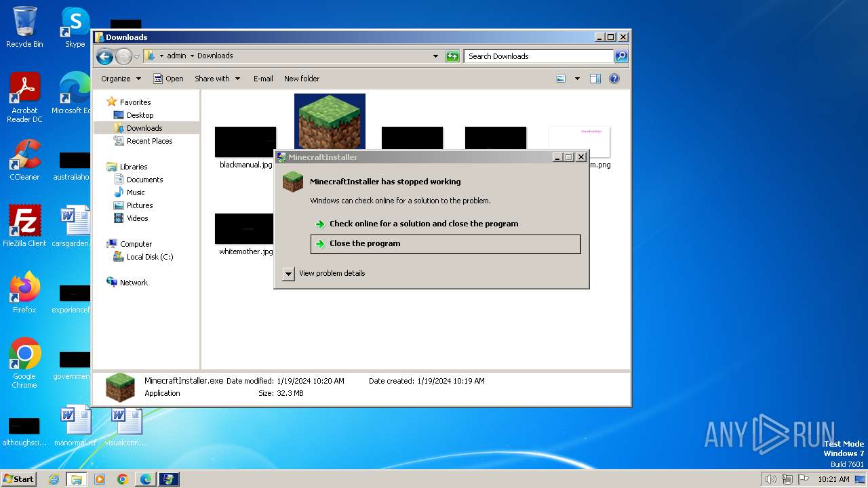The width and height of the screenshot is (868, 488).
Task: Open the Start menu
Action: [19, 479]
